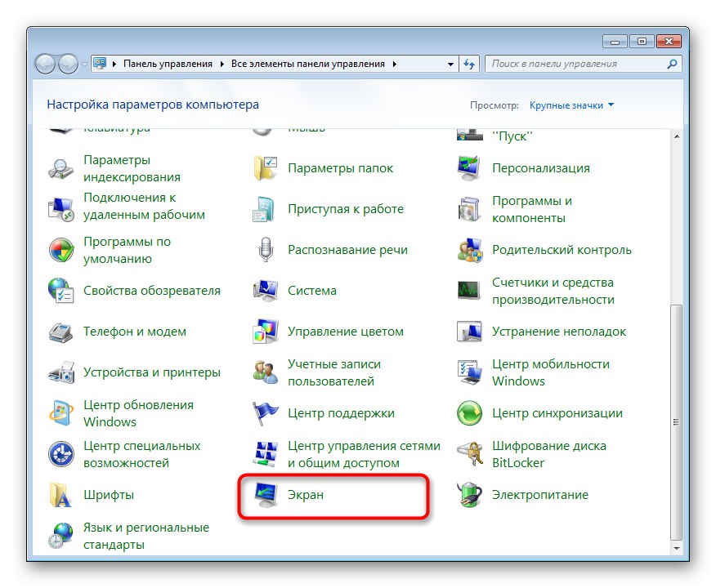This screenshot has height=588, width=716.
Task: Open the Телефон и модем link
Action: (135, 332)
